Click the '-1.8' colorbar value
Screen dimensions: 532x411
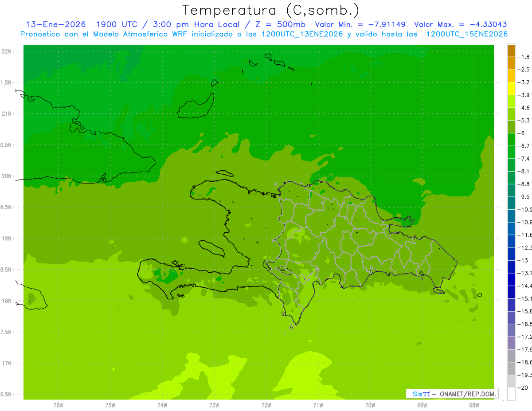point(524,57)
